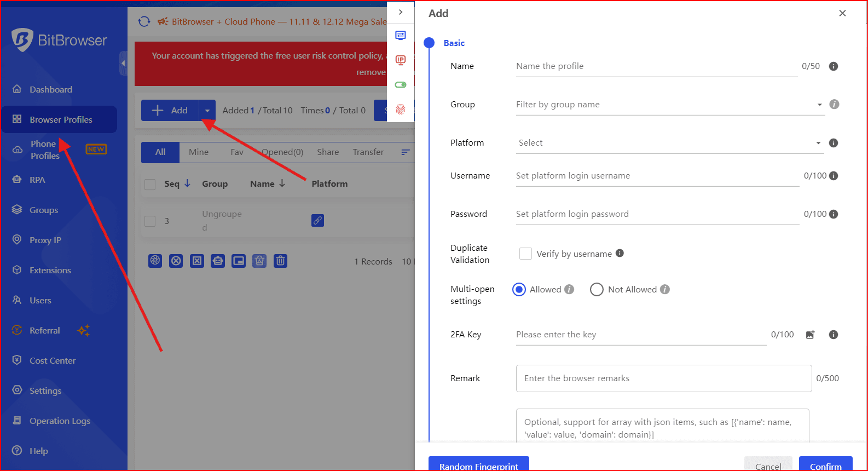868x471 pixels.
Task: Click the trash can delete icon
Action: click(280, 261)
